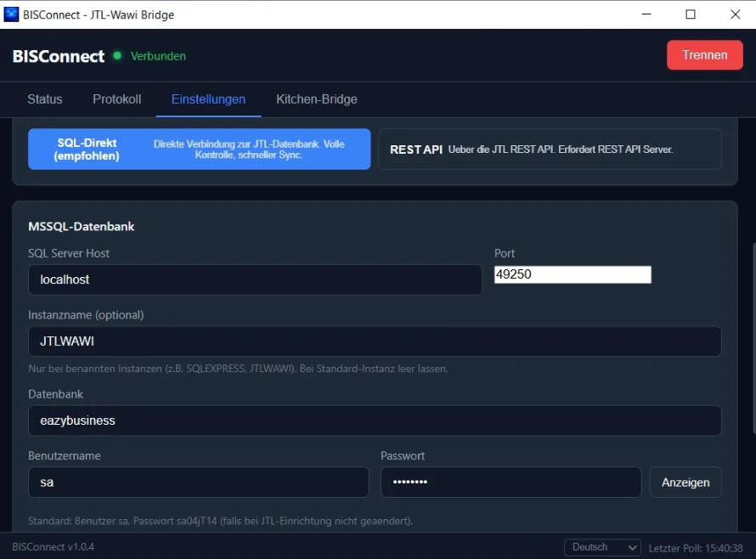Screen dimensions: 756x559
Task: Click the BISConnect v1.0.4 version text
Action: (53, 547)
